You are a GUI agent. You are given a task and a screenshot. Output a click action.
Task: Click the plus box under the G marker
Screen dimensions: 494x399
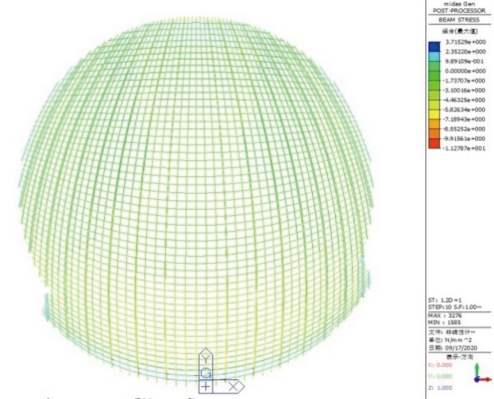pyautogui.click(x=206, y=387)
